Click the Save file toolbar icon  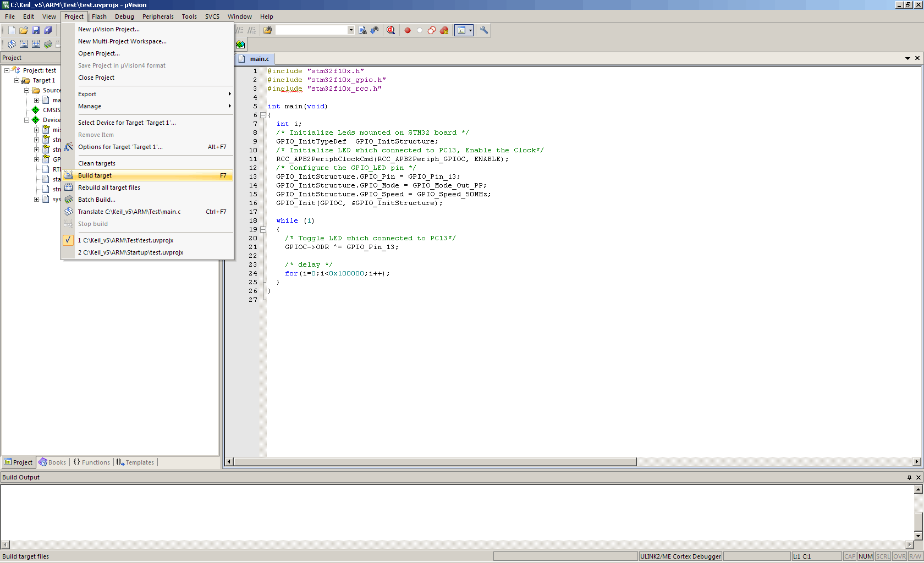[36, 30]
